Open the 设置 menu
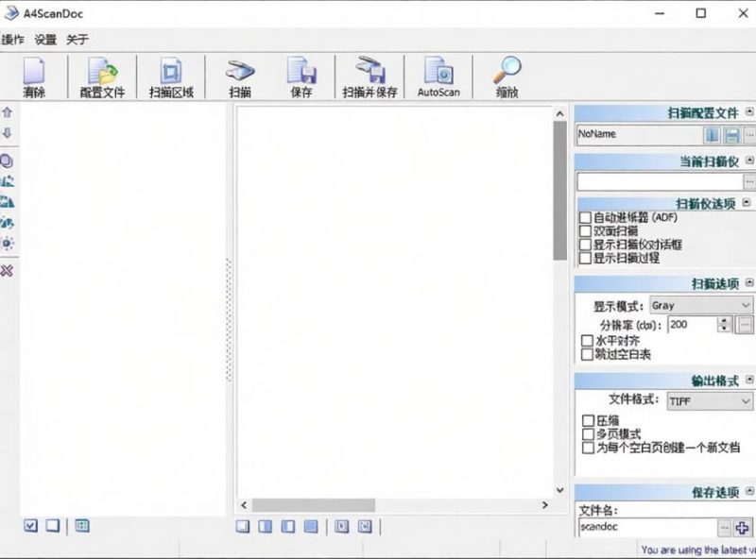This screenshot has height=559, width=756. 45,40
